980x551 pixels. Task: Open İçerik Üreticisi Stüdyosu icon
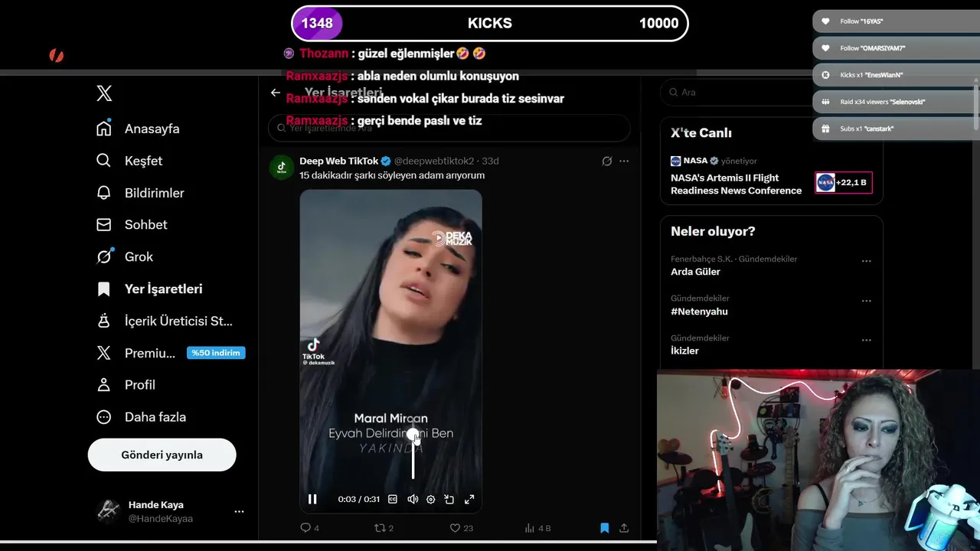point(104,321)
